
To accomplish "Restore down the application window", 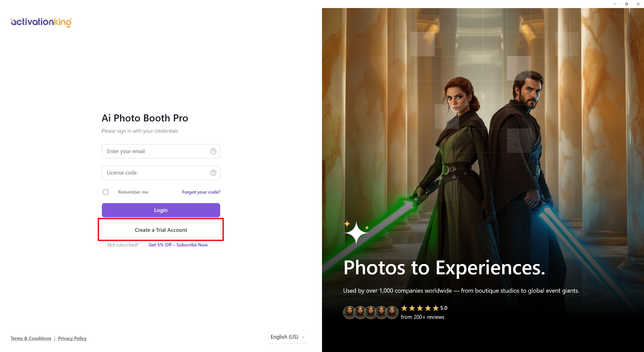I will [x=627, y=4].
